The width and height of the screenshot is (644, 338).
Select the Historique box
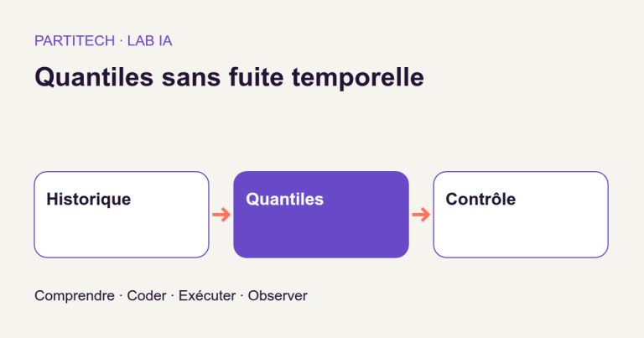tap(122, 215)
